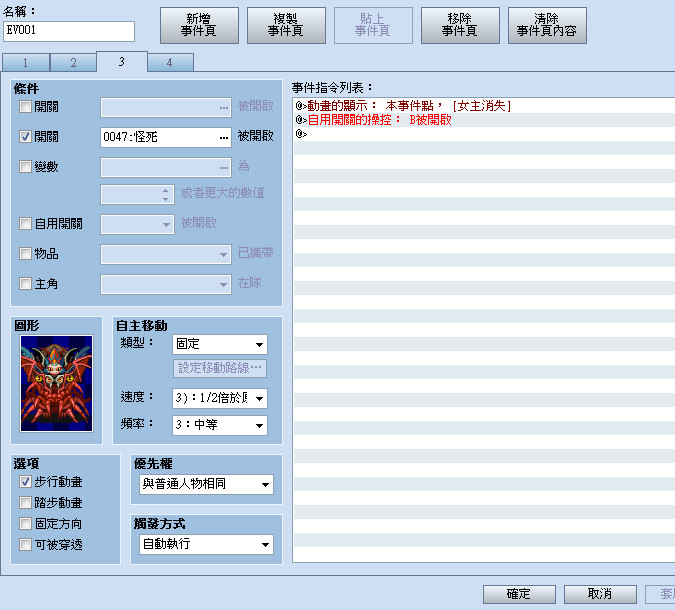The height and width of the screenshot is (610, 675).
Task: Uncheck the 開關 condition with 0047:怪死
Action: [x=25, y=137]
